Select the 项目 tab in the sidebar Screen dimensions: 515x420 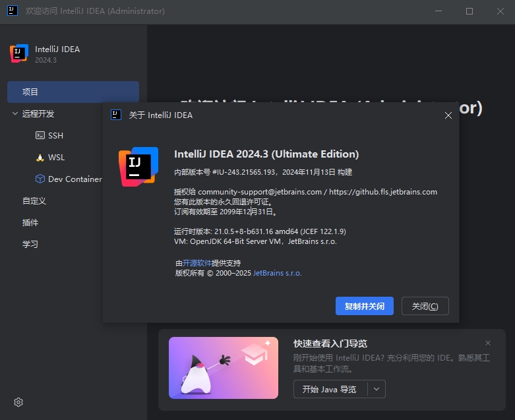pos(73,92)
